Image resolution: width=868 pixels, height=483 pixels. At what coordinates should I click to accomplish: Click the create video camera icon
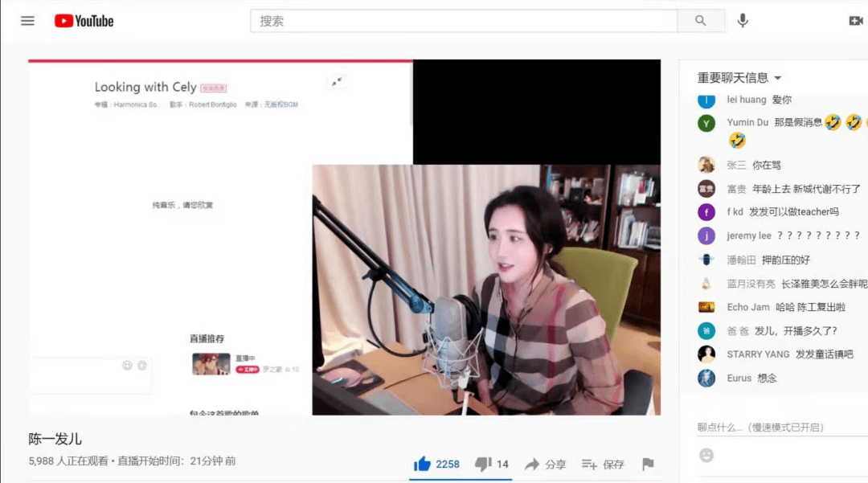point(855,21)
